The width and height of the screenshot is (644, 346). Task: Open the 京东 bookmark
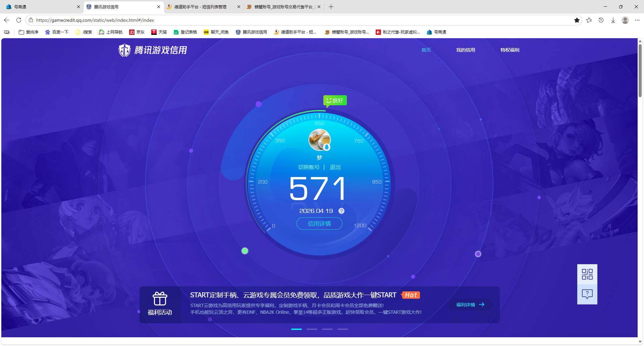point(137,32)
